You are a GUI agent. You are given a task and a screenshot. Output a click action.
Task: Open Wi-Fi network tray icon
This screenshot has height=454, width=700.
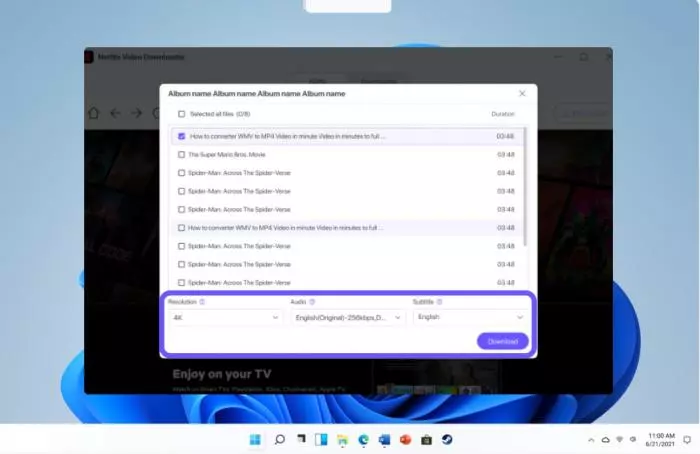620,440
